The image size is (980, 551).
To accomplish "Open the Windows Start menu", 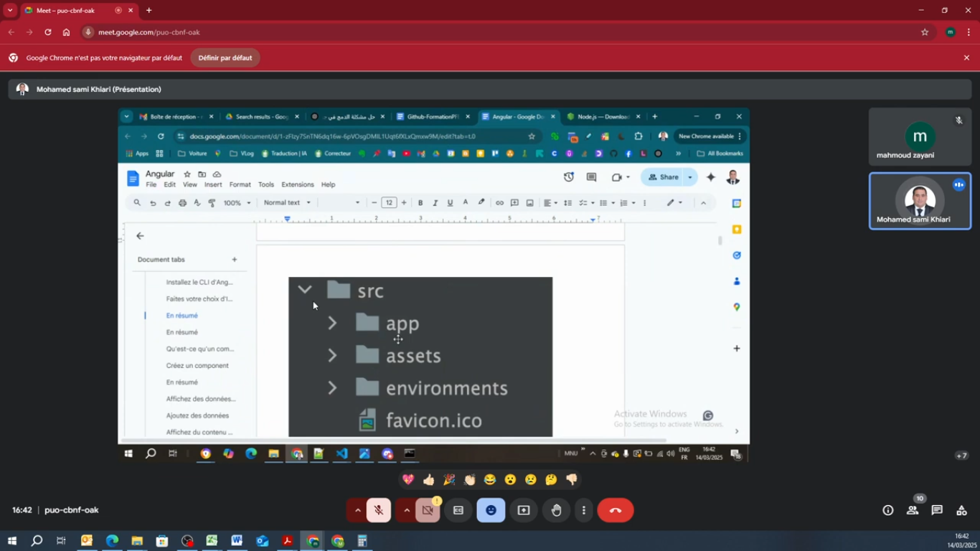I will click(x=11, y=541).
